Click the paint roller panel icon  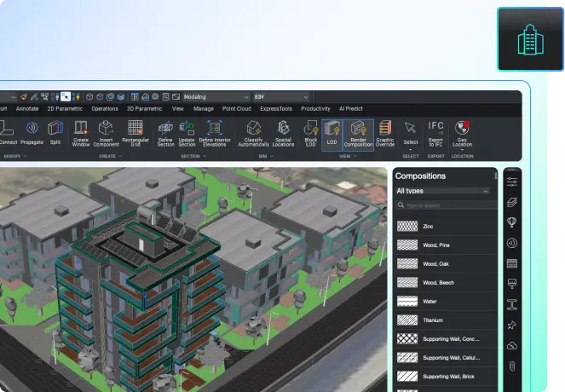(x=511, y=284)
